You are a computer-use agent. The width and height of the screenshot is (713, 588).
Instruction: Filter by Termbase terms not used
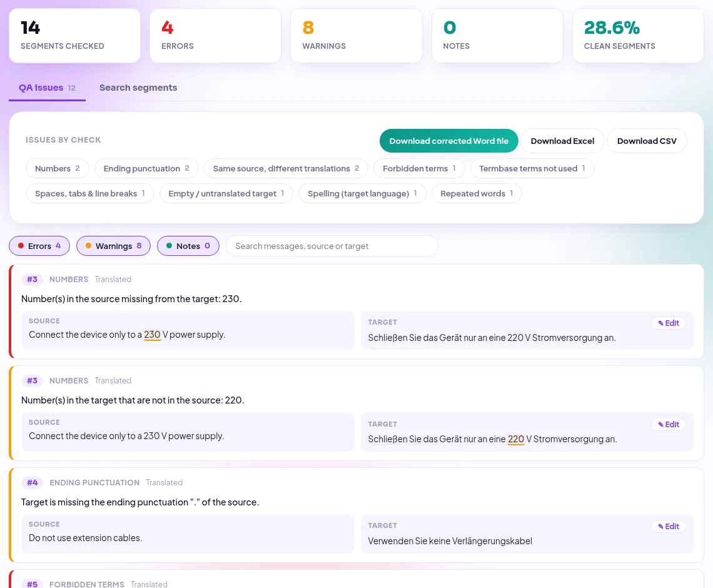(532, 168)
